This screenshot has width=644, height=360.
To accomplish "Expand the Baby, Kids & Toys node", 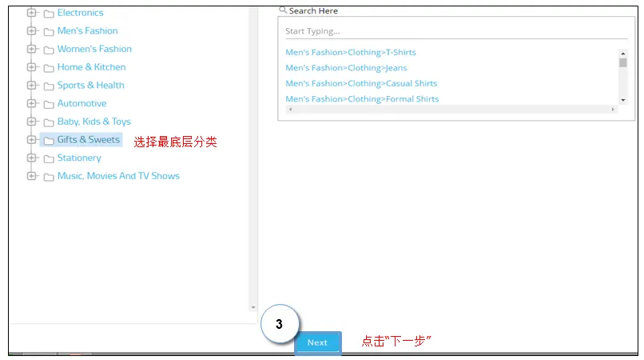I will pos(31,122).
